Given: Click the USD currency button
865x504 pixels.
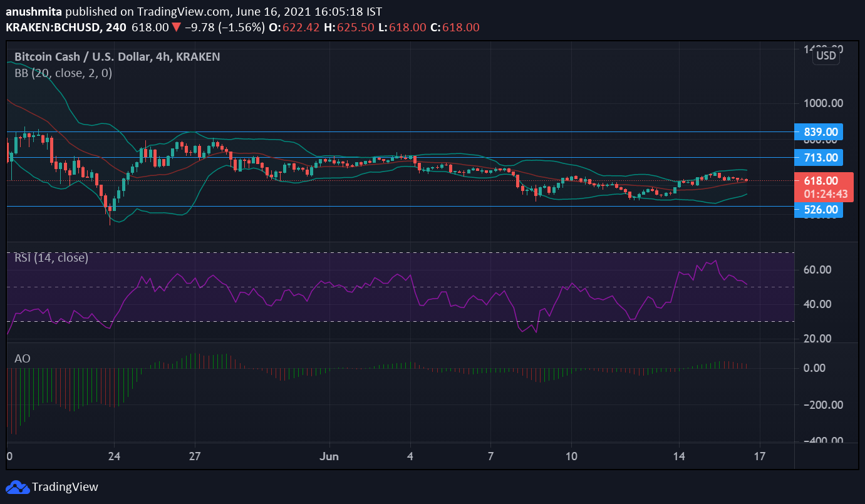Looking at the screenshot, I should (826, 56).
